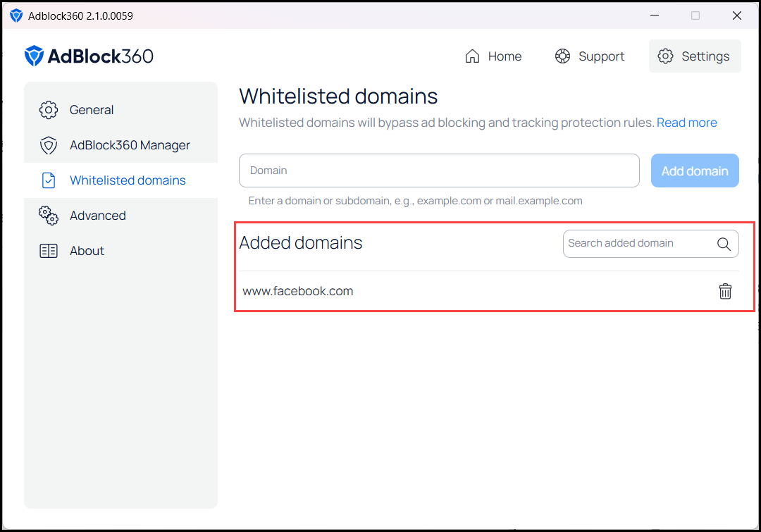
Task: Click the Advanced double-gear icon
Action: click(49, 216)
